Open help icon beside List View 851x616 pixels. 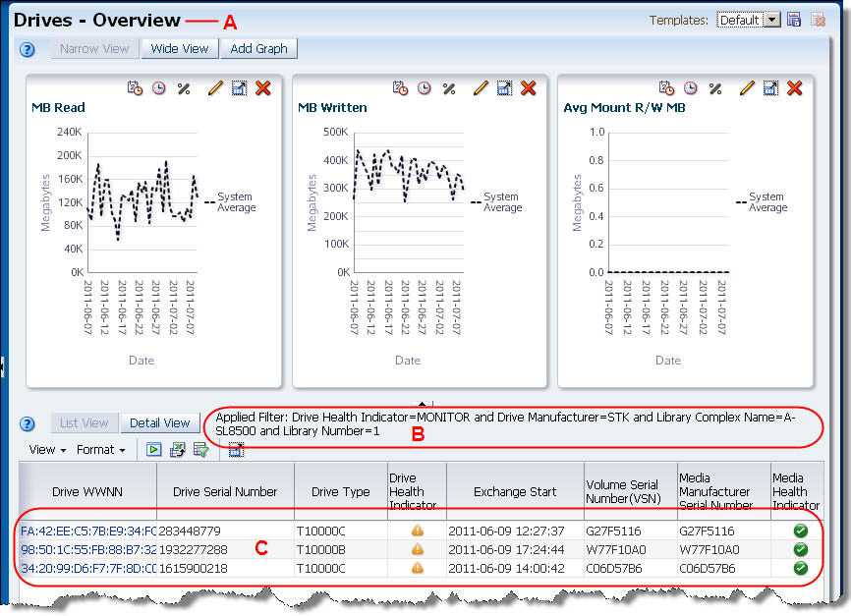tap(28, 423)
